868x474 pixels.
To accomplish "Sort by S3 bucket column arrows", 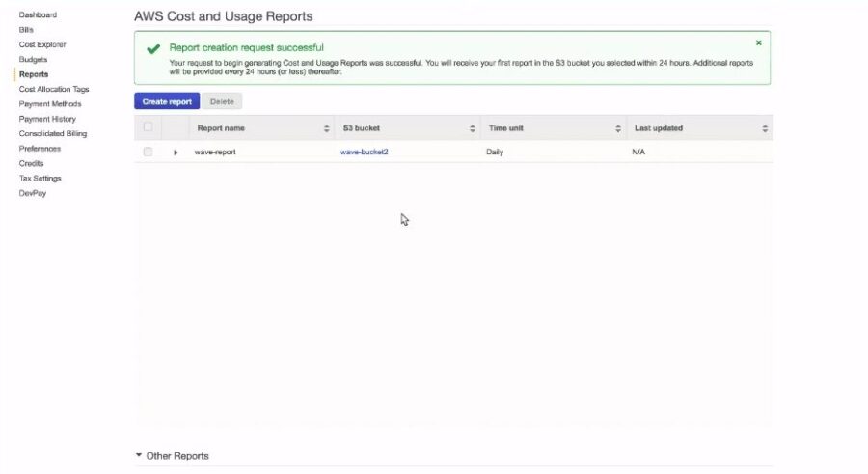I will (x=473, y=128).
